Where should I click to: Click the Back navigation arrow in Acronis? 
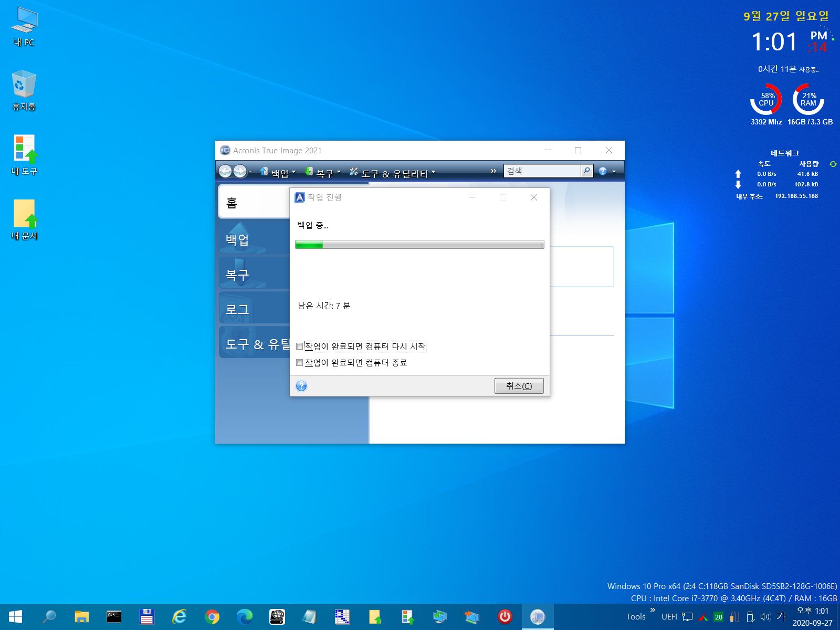pyautogui.click(x=225, y=171)
